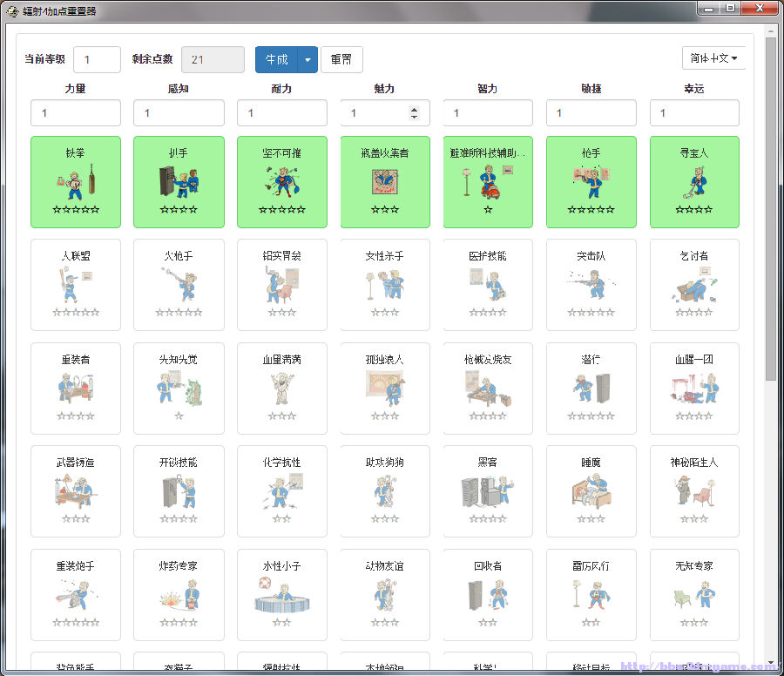Click the 突击队 (Commando) perk icon
Screen dimensions: 784x676
tap(591, 285)
